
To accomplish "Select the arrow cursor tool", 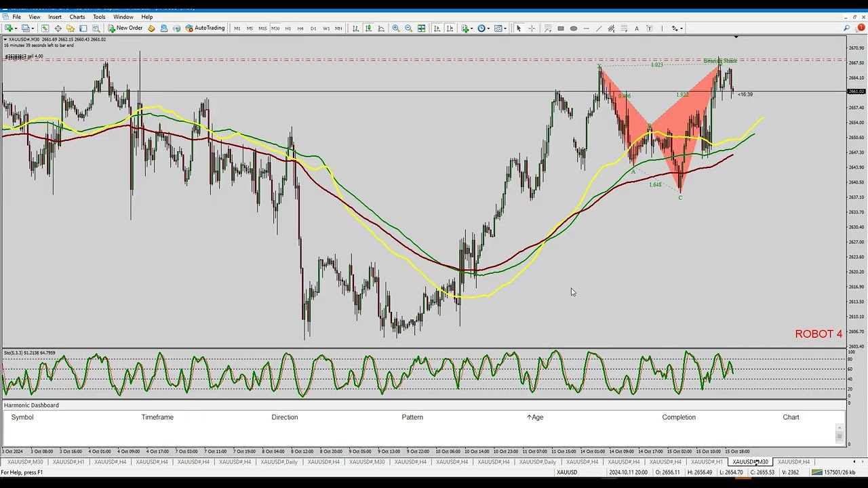I will point(519,28).
